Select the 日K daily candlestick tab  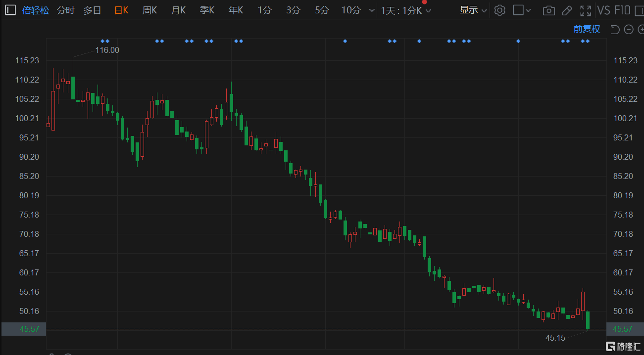tap(121, 10)
